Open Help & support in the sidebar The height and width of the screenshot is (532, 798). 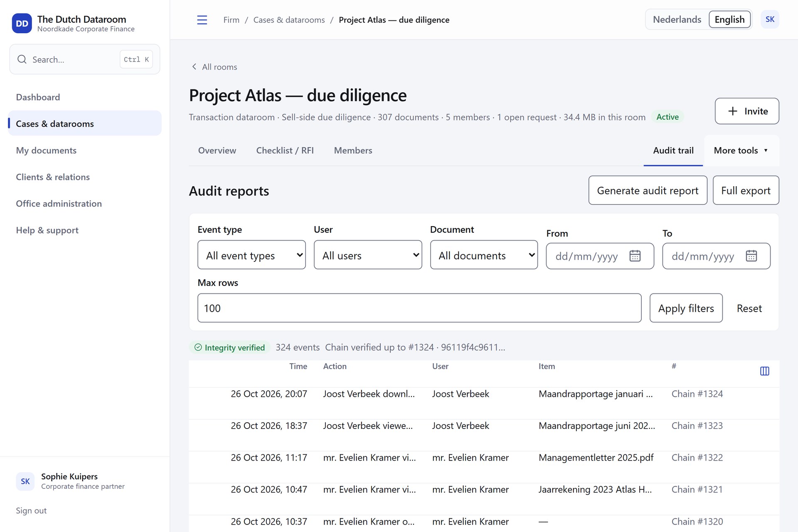coord(85,230)
